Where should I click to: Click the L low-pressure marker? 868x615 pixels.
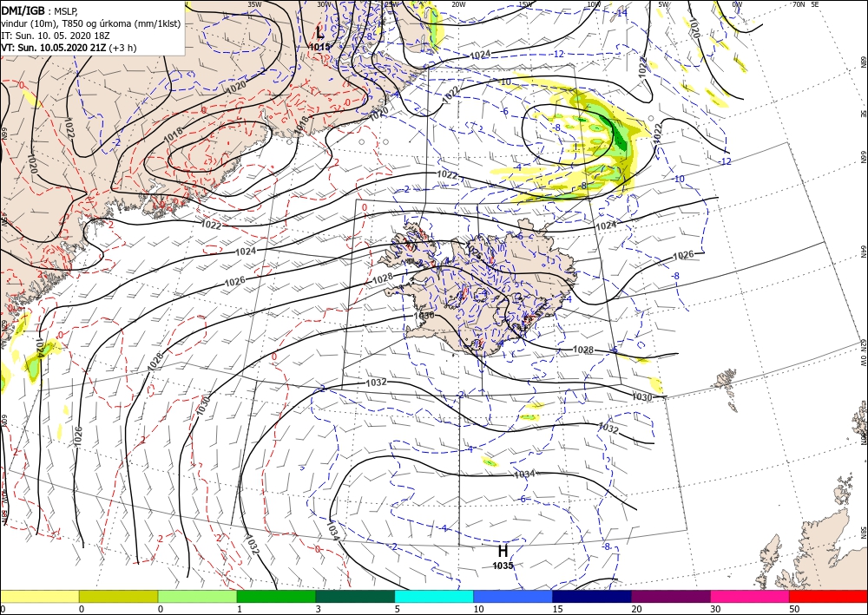pos(320,33)
